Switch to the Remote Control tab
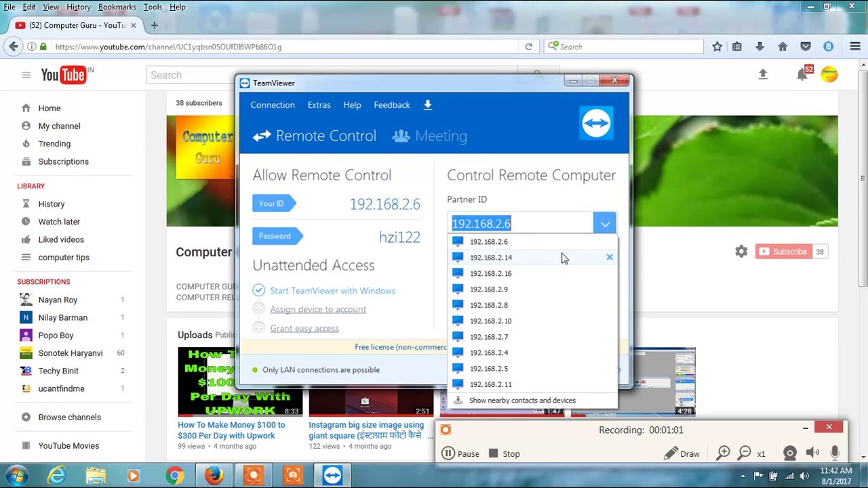 pyautogui.click(x=314, y=136)
